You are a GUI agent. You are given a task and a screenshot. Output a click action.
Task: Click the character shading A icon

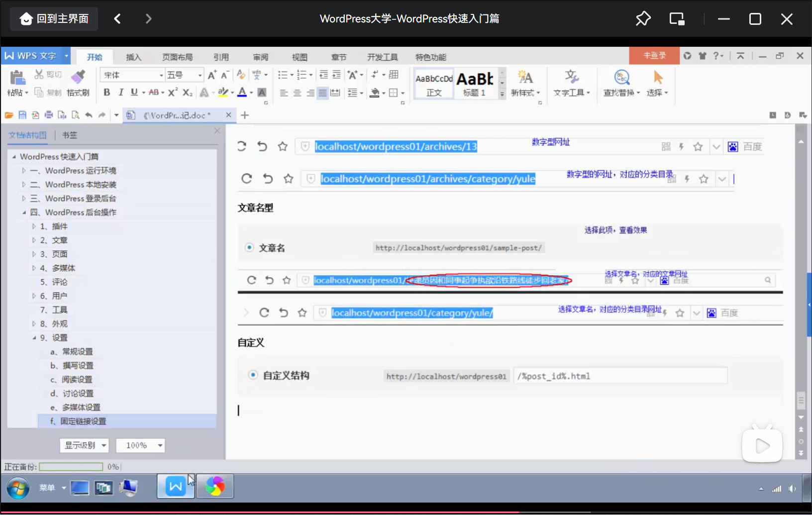(262, 93)
